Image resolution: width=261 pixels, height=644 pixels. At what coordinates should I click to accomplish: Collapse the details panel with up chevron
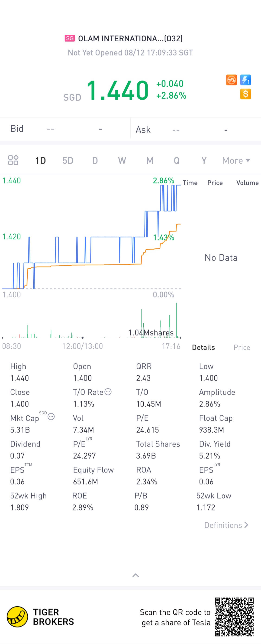pos(136,575)
